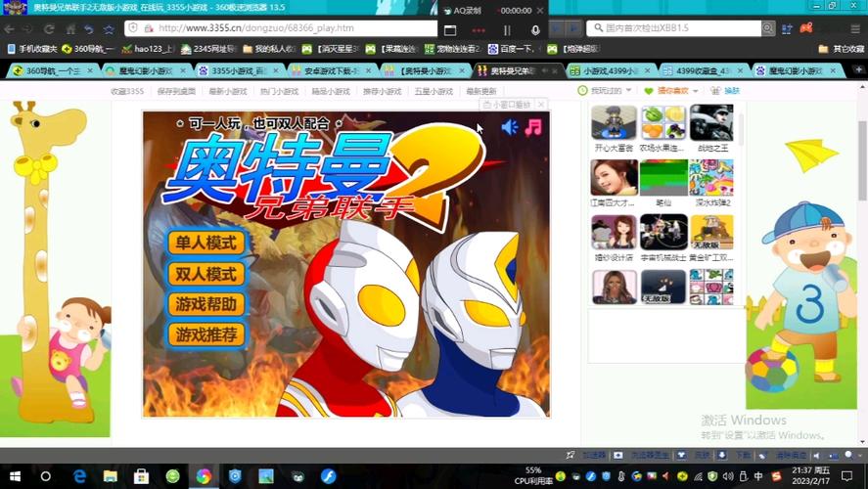Toggle the pink music note icon
This screenshot has width=868, height=489.
(x=533, y=127)
